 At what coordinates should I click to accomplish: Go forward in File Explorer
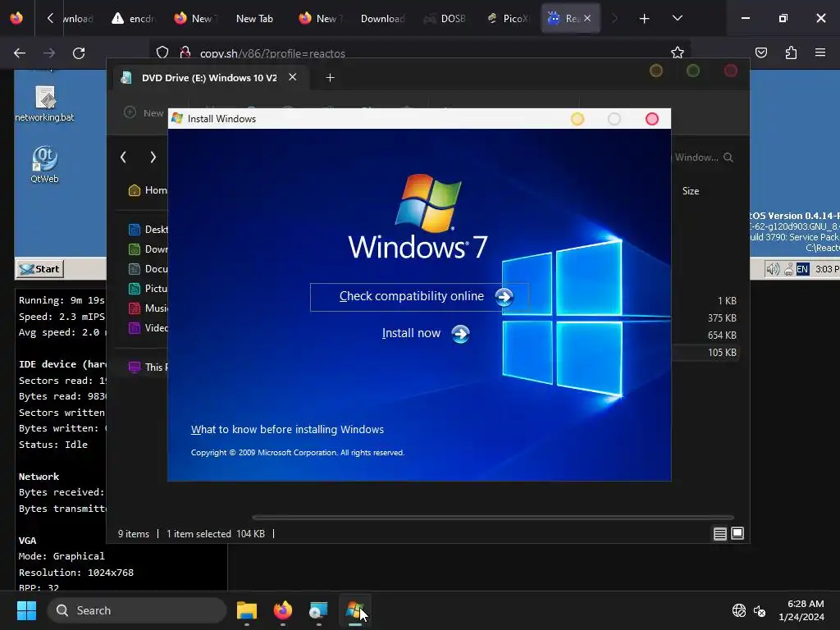(x=153, y=157)
